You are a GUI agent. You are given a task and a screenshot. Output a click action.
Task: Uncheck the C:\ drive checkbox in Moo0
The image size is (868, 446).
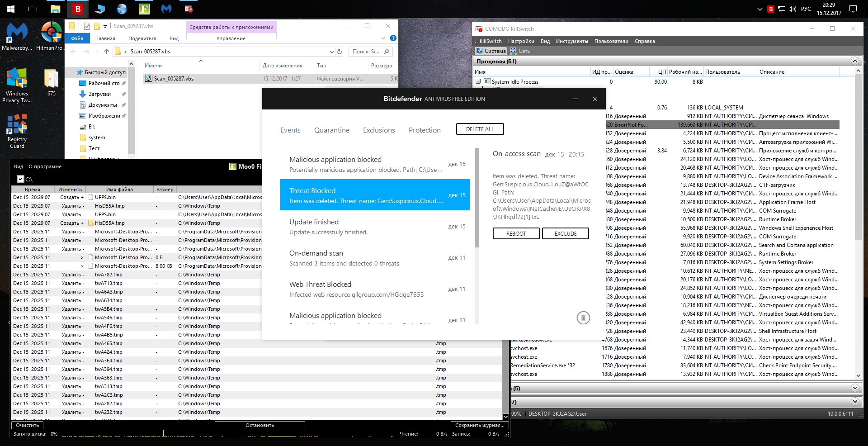20,179
